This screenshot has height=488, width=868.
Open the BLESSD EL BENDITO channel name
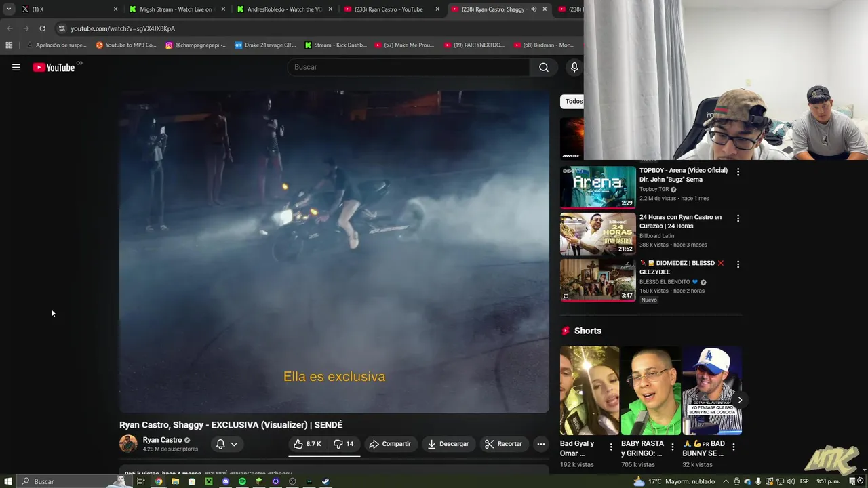click(x=665, y=282)
